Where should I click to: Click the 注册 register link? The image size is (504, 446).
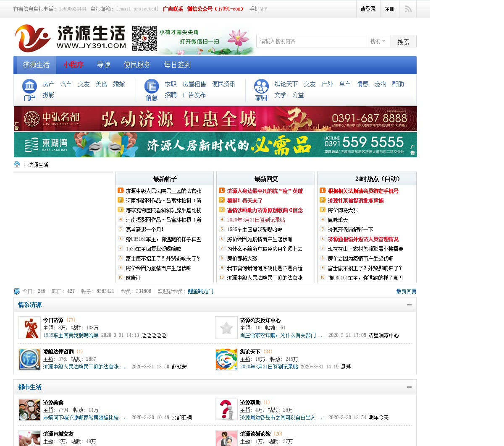[x=390, y=9]
